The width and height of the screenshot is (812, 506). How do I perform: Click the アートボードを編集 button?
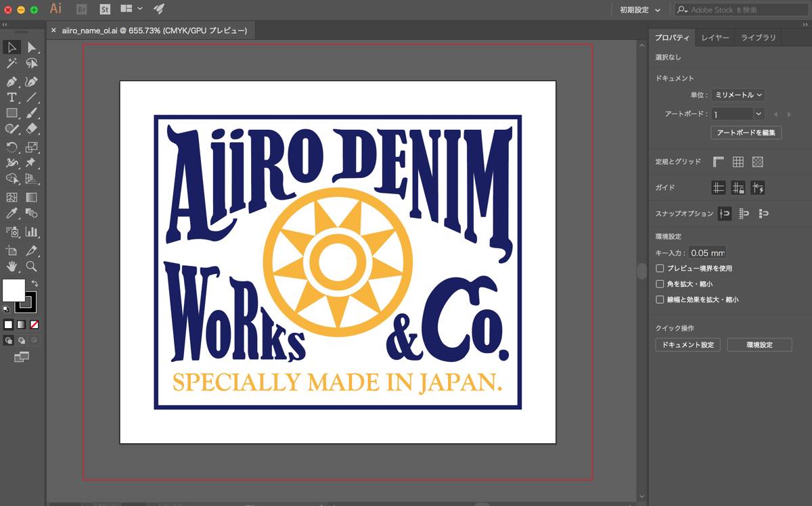[x=746, y=133]
